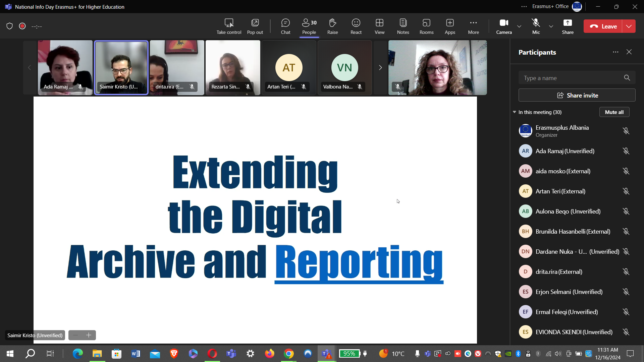644x362 pixels.
Task: Type a name in participant search
Action: click(570, 78)
